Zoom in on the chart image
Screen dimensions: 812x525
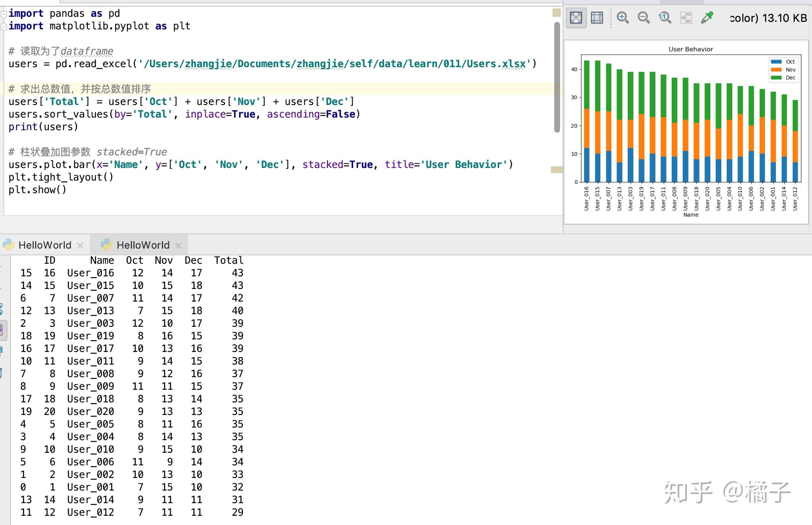623,18
